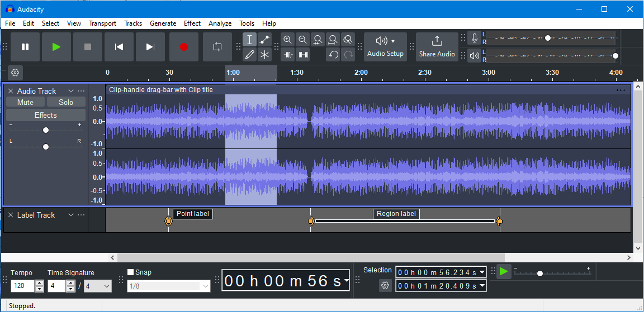
Task: Click the Zoom In magnifier icon
Action: click(287, 40)
